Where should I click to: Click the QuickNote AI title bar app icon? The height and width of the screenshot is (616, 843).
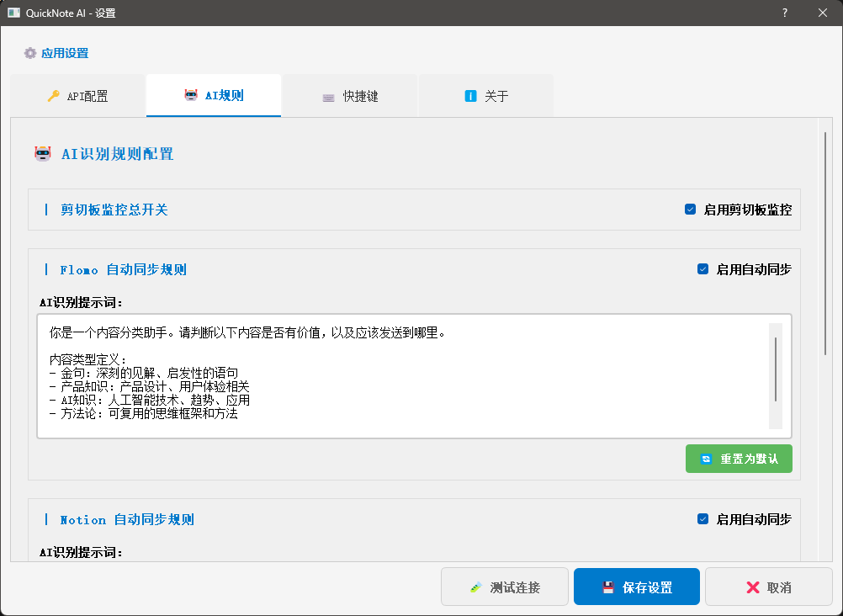click(x=13, y=13)
